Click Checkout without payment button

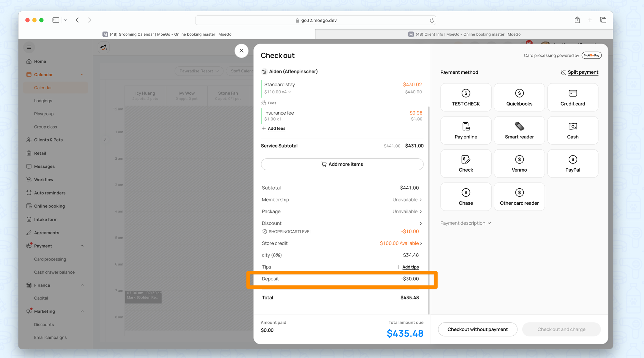point(477,329)
